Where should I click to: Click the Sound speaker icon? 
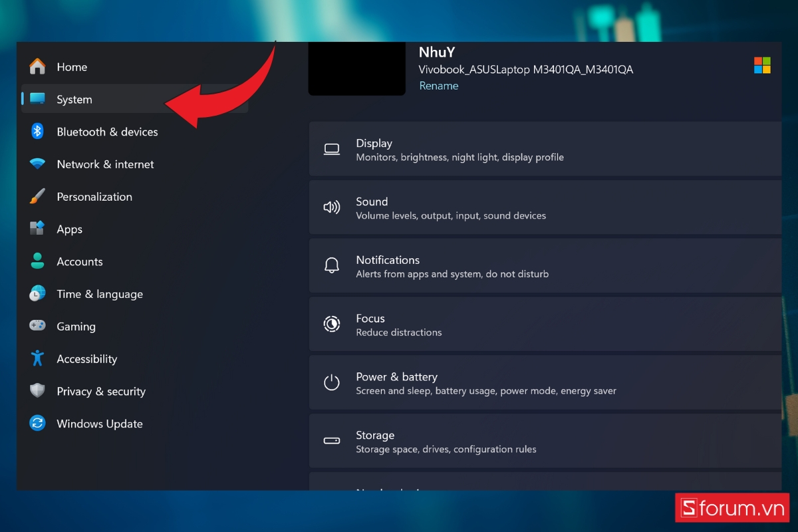tap(332, 207)
